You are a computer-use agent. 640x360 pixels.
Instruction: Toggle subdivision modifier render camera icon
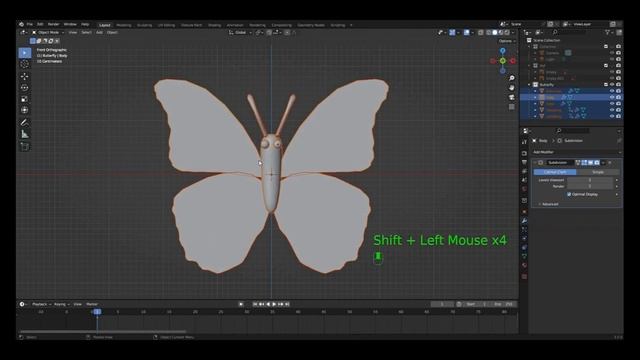click(597, 162)
